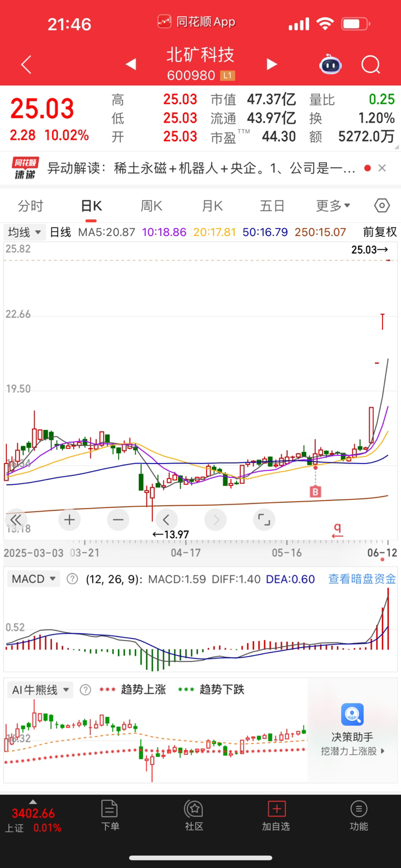401x868 pixels.
Task: Open stock search magnifier
Action: pos(371,64)
